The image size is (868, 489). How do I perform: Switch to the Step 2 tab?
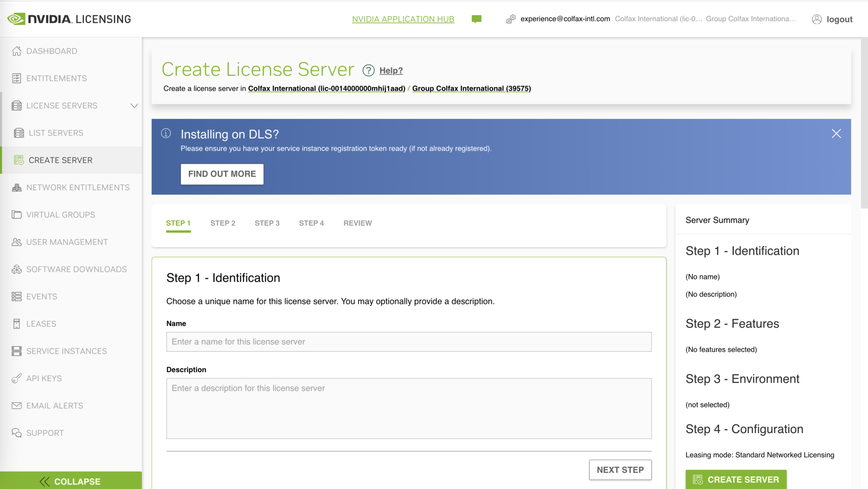(223, 223)
